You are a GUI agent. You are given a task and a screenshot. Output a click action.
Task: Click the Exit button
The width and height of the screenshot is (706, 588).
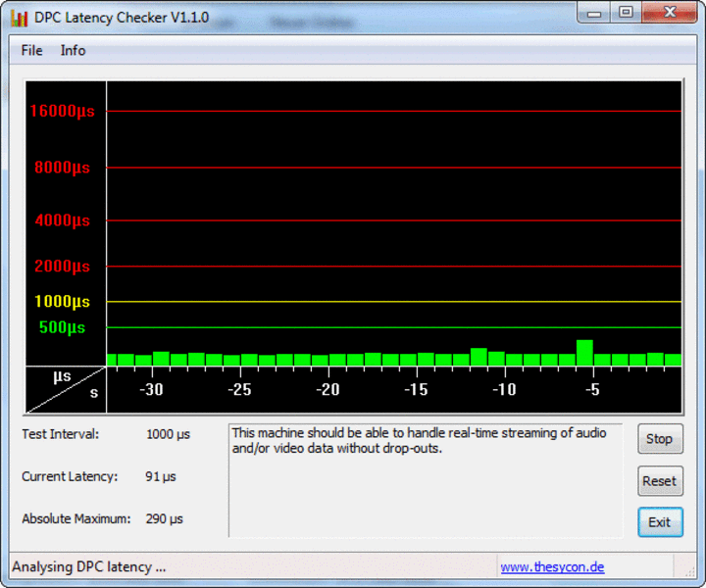tap(660, 522)
